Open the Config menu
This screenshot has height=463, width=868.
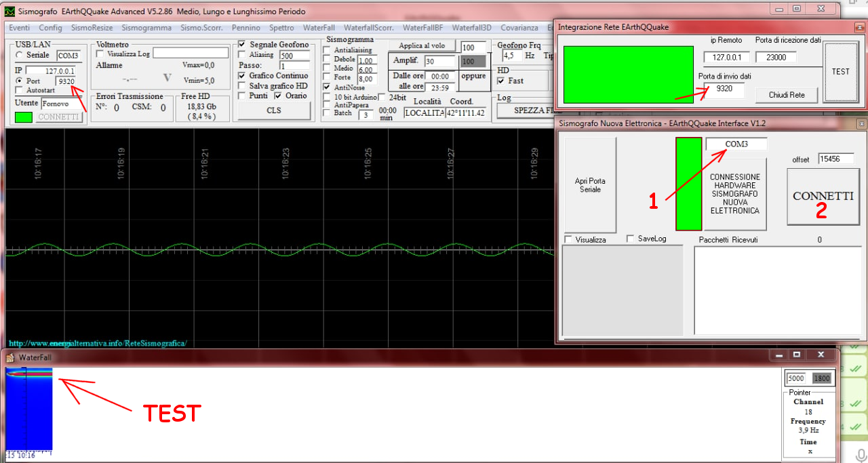tap(50, 28)
